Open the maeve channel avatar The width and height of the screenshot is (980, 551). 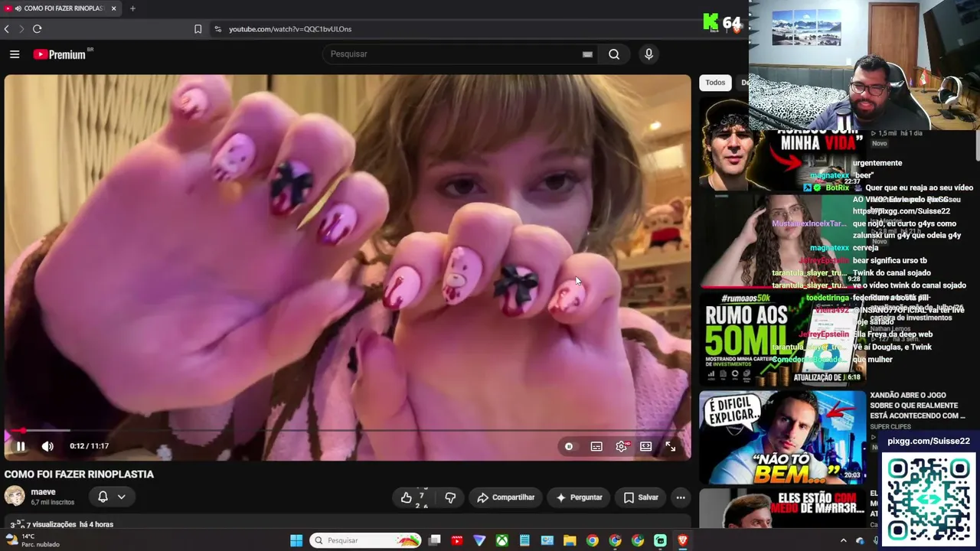[x=15, y=496]
